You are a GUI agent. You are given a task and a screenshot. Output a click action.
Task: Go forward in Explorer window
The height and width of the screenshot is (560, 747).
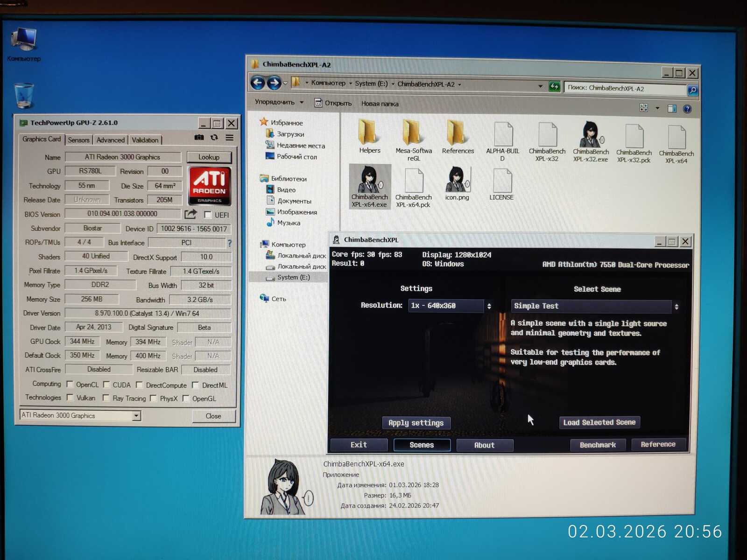pyautogui.click(x=274, y=83)
